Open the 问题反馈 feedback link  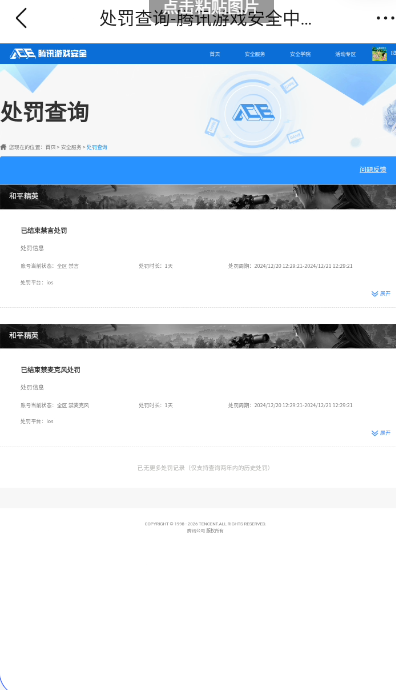(x=373, y=169)
